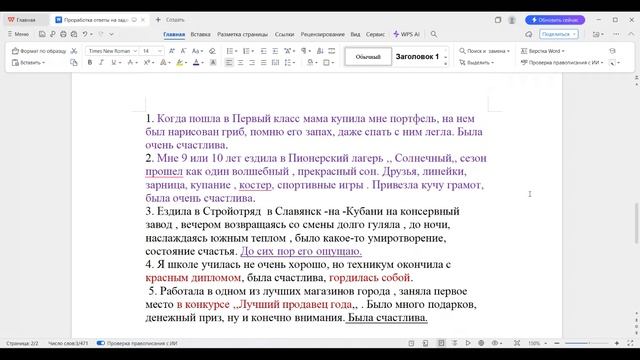Align text to the right
Screen dimensions: 640x360
[x=252, y=62]
